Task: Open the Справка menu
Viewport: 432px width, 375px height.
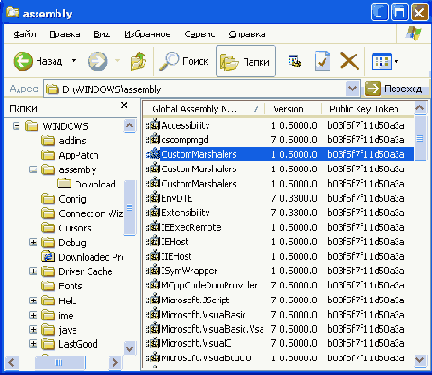Action: pos(247,34)
